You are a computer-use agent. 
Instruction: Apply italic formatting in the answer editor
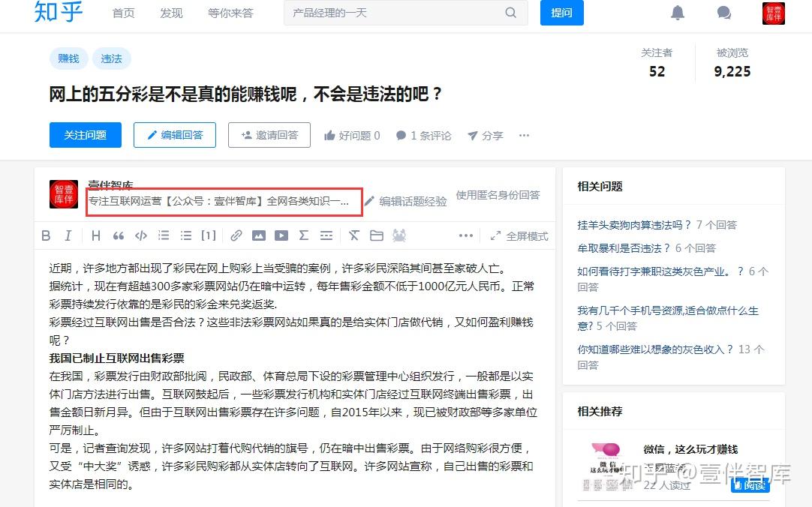[x=68, y=235]
